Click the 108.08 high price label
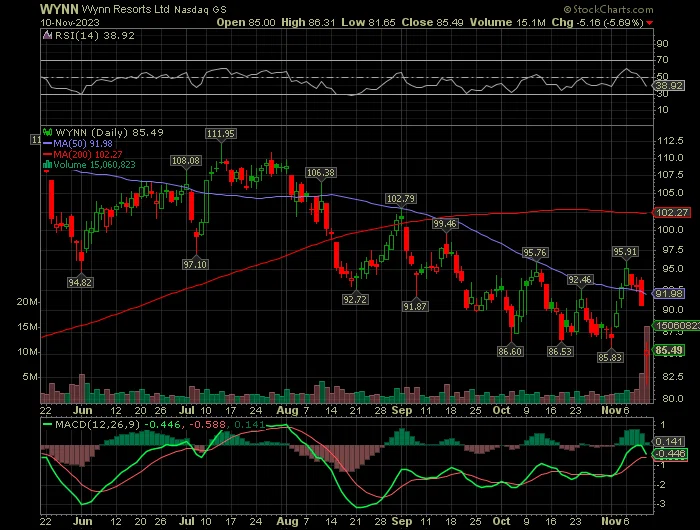Image resolution: width=700 pixels, height=530 pixels. click(186, 160)
